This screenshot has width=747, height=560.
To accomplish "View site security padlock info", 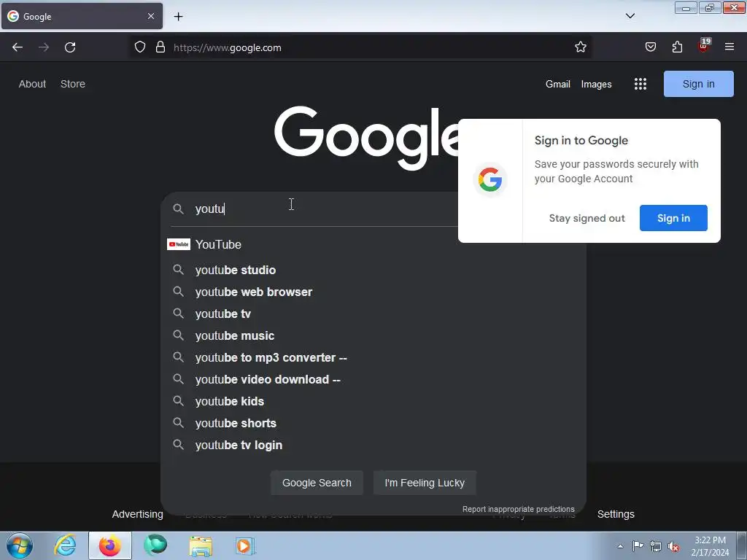I will tap(160, 47).
